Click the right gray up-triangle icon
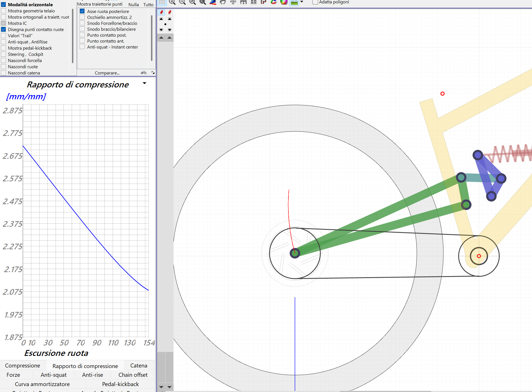 coord(170,38)
